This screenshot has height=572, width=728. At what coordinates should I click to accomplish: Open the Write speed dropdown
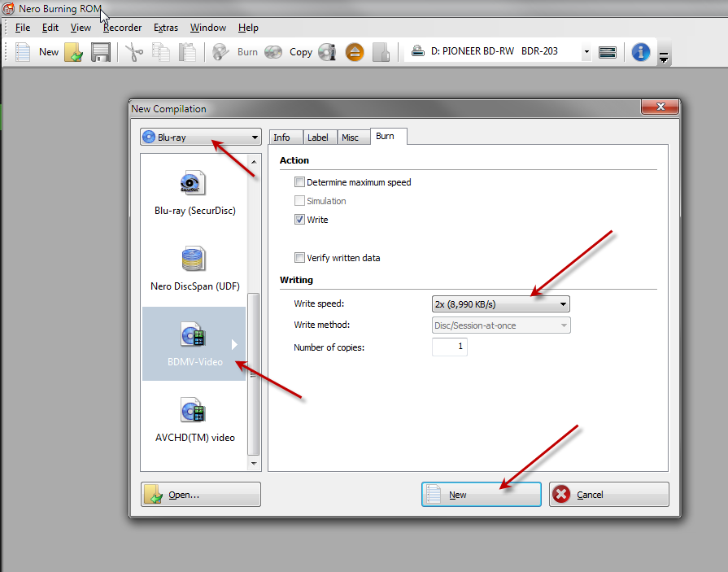[500, 304]
